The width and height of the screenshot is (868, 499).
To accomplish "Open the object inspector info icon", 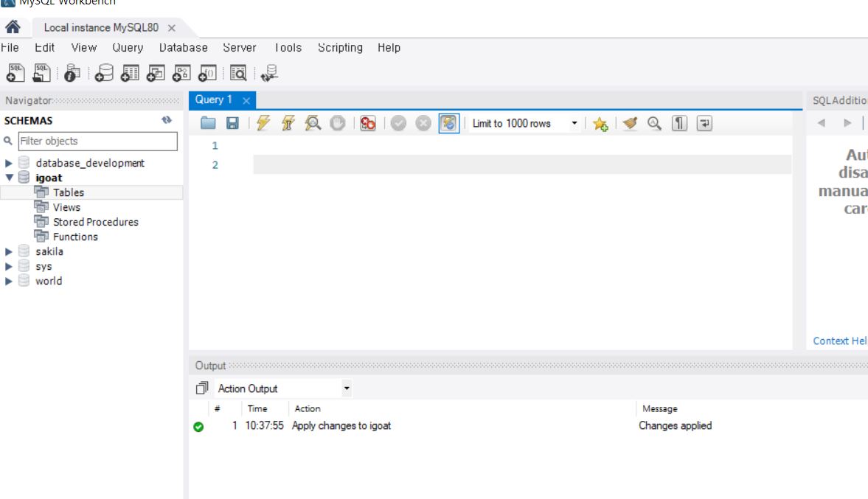I will [x=72, y=73].
